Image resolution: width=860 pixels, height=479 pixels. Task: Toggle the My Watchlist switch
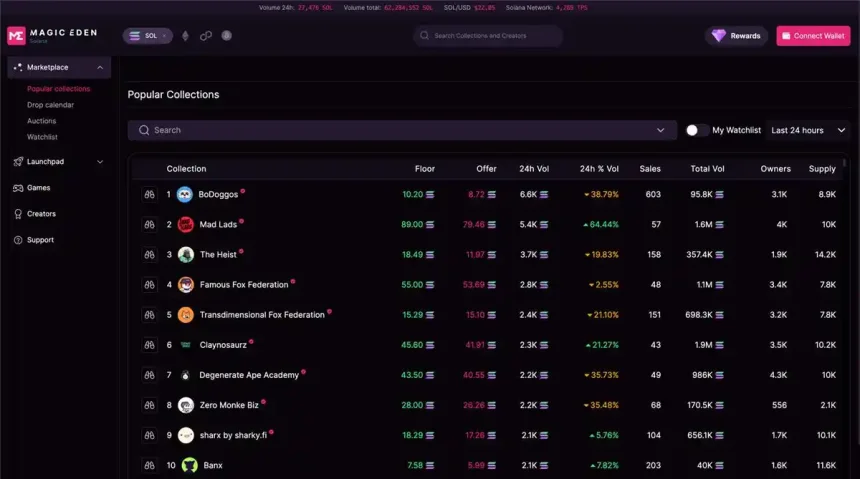pos(697,130)
